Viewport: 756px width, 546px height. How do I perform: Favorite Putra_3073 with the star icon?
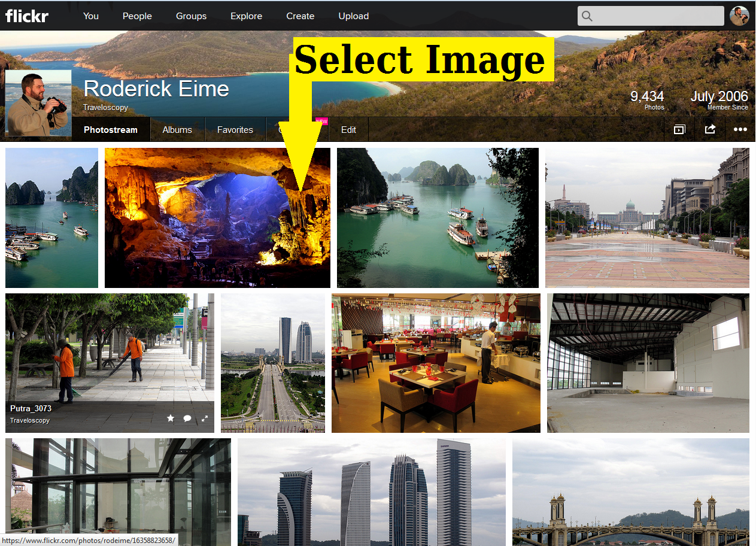171,418
